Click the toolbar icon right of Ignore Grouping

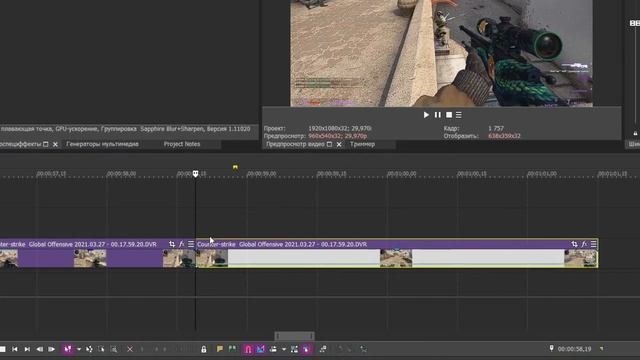(x=323, y=349)
